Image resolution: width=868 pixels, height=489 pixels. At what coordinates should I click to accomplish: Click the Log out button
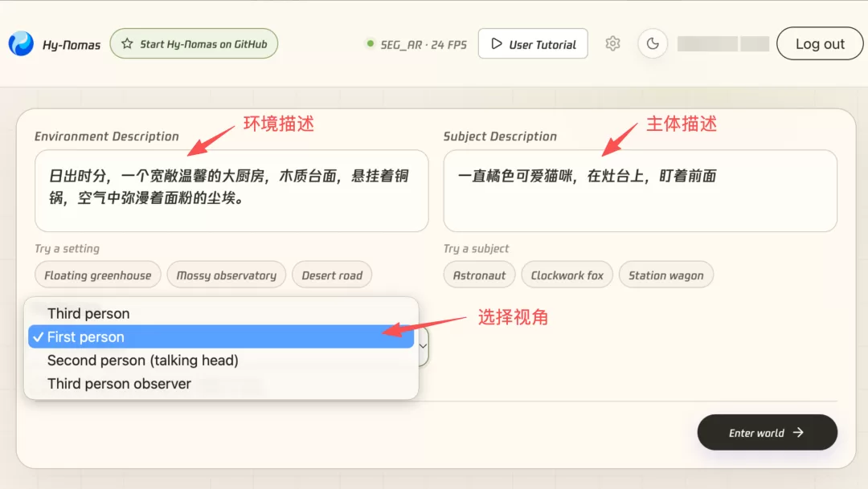pyautogui.click(x=819, y=43)
